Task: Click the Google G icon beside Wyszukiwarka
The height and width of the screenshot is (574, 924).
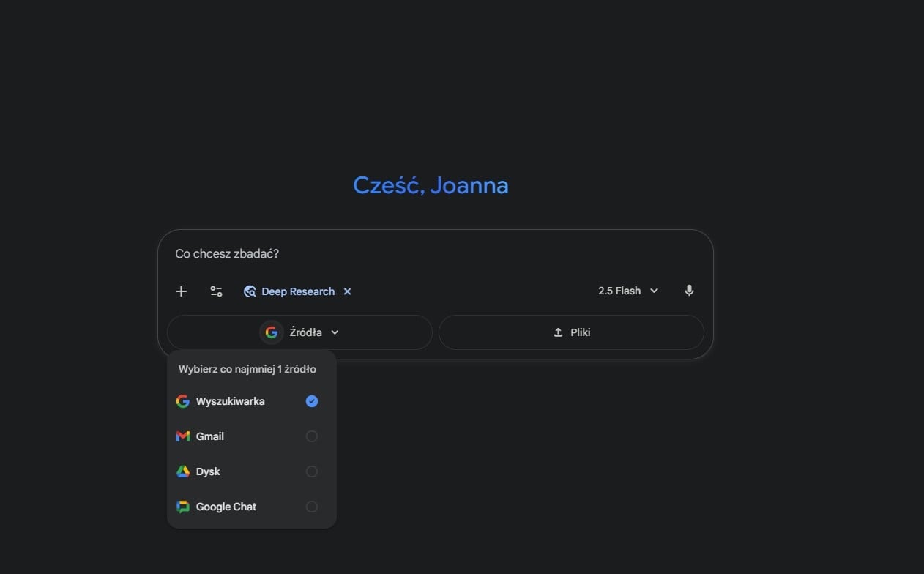Action: [183, 401]
